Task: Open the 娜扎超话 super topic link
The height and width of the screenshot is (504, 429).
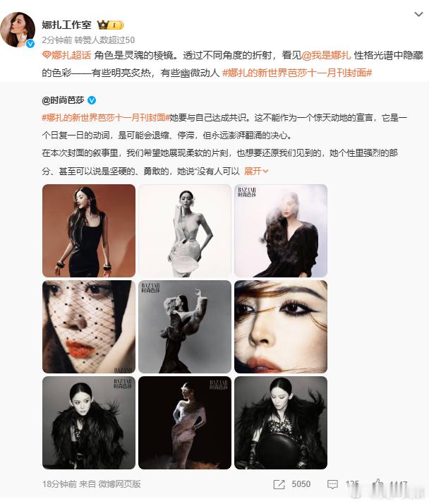Action: 71,55
